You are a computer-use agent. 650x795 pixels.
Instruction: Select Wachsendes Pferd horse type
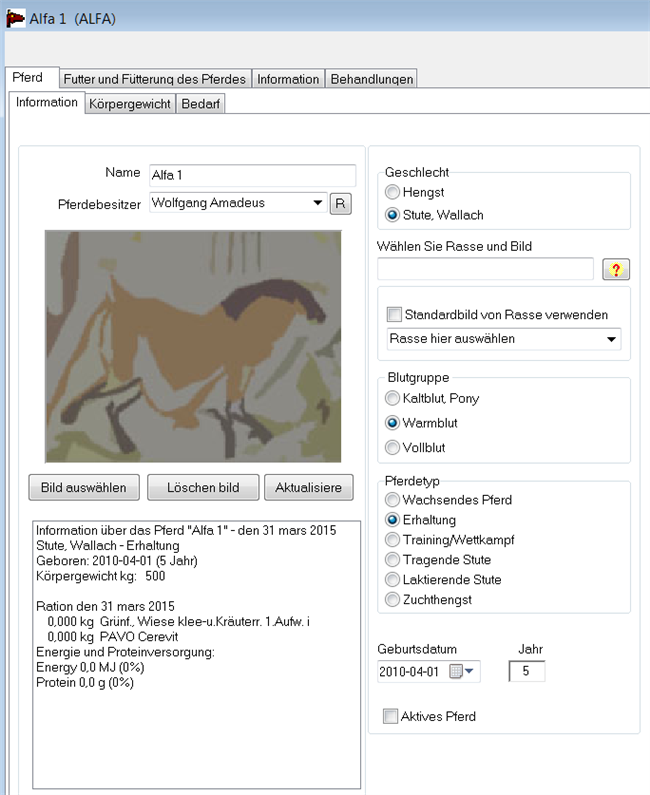pos(392,500)
